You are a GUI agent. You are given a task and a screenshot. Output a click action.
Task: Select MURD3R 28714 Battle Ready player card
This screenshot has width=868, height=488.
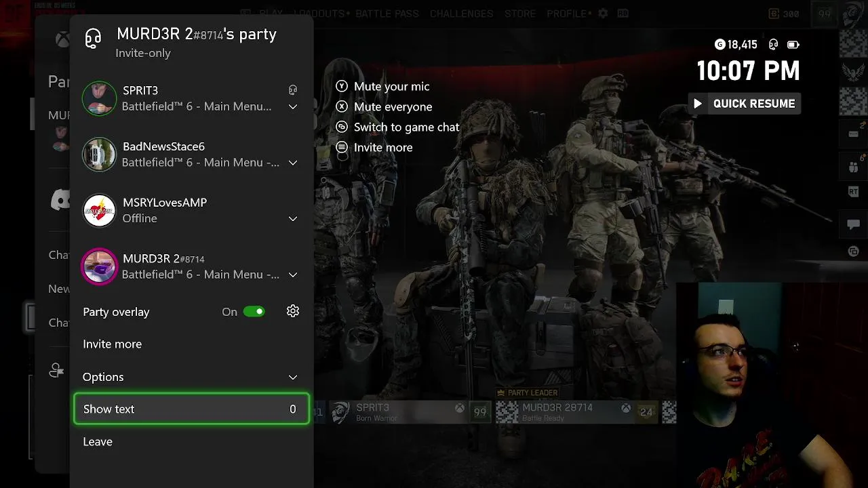(576, 412)
